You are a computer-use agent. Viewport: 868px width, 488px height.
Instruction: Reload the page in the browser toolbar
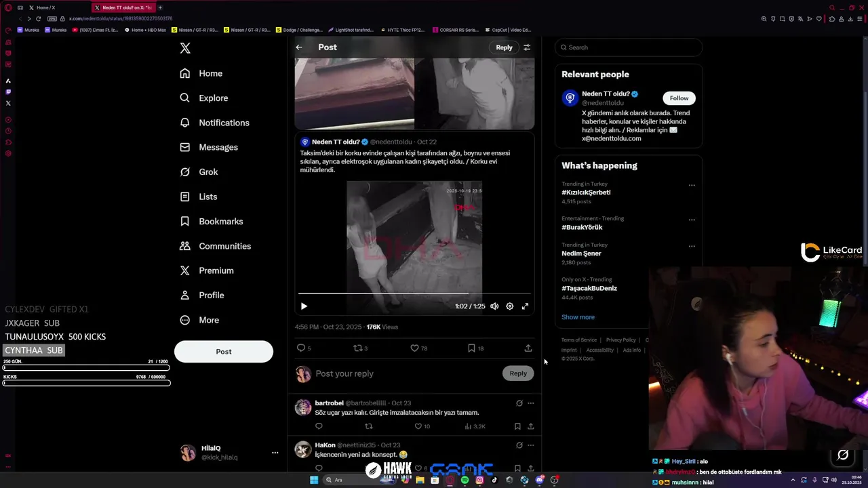[38, 19]
